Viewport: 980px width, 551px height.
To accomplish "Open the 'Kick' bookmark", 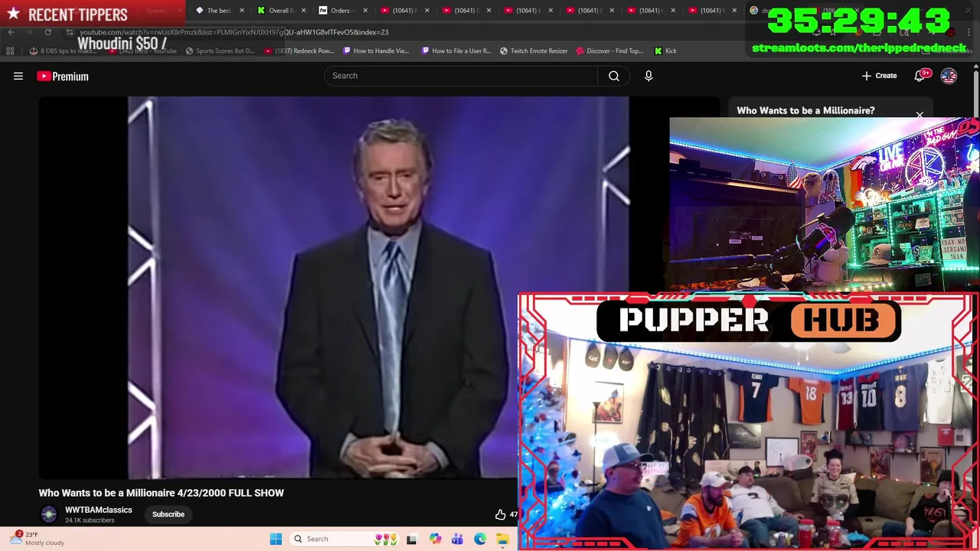I will [x=665, y=51].
